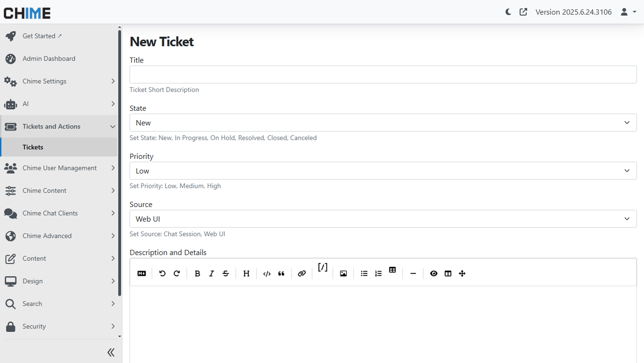Click inside the Description editor area

[x=383, y=324]
